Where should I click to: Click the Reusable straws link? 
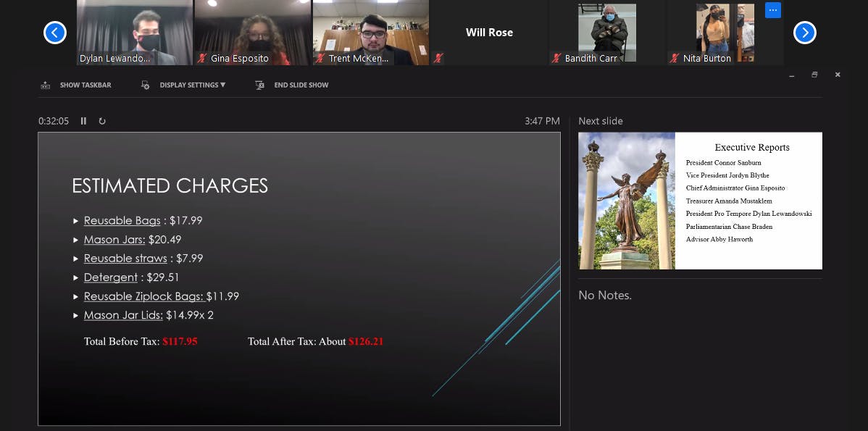125,258
